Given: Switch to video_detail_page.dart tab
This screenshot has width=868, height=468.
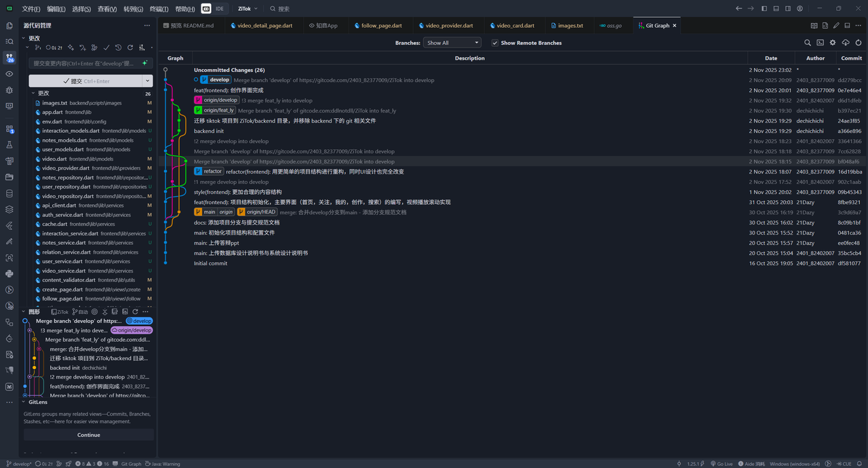Looking at the screenshot, I should (260, 26).
